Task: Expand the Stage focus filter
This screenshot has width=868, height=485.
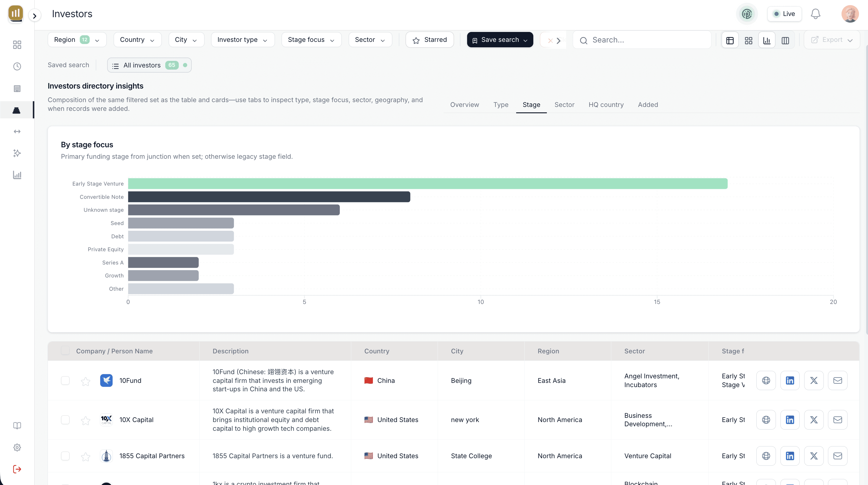Action: (x=311, y=40)
